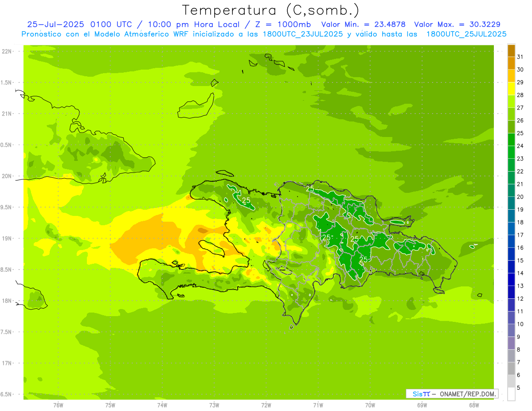Click the 20N latitude axis label
The width and height of the screenshot is (532, 411).
pos(7,176)
